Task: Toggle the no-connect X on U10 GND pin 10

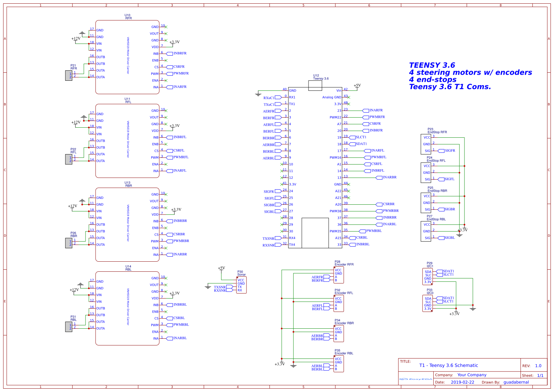Action: (x=166, y=27)
